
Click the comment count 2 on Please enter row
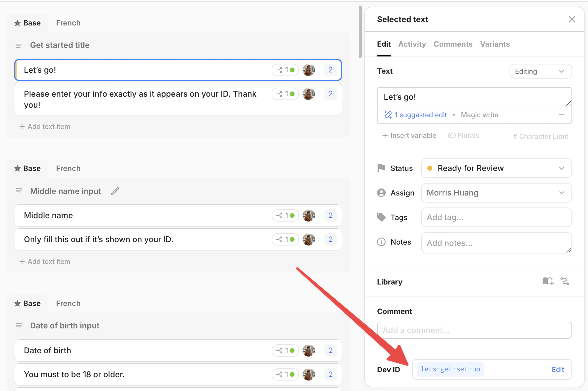[330, 94]
